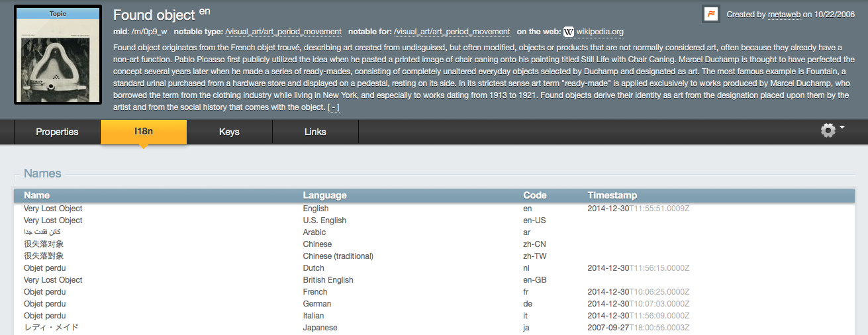Click the Arabic name كائن فقدت جدا

42,232
